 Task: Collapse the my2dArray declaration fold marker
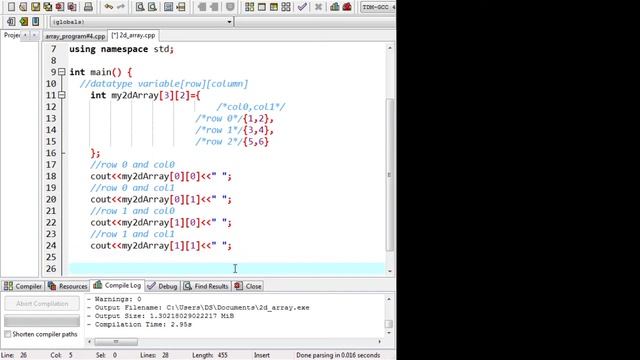[62, 95]
